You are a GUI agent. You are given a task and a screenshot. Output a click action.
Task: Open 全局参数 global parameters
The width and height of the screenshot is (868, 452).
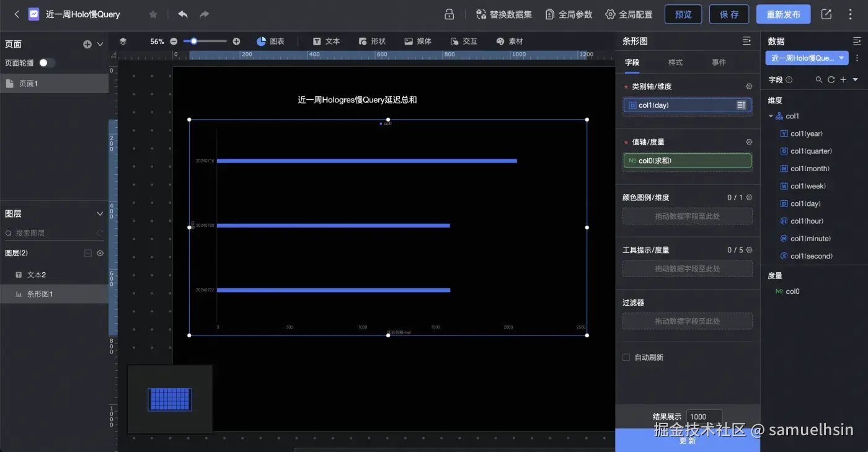[x=569, y=14]
